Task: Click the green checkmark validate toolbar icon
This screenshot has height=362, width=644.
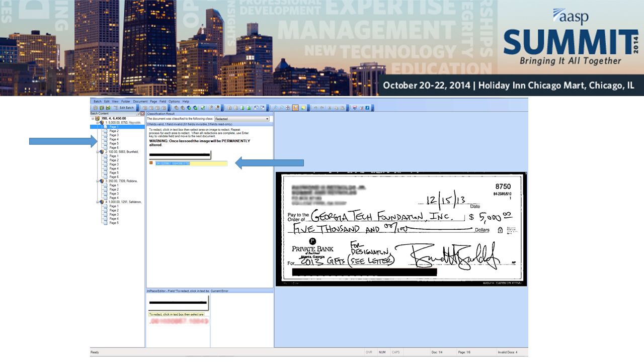Action: 203,108
